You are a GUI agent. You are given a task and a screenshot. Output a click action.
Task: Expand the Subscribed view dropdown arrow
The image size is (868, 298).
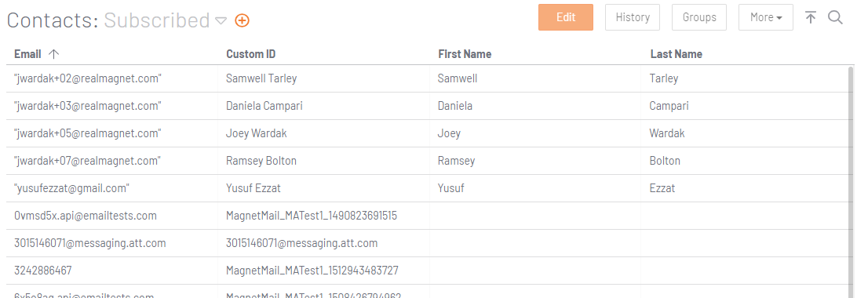coord(221,21)
